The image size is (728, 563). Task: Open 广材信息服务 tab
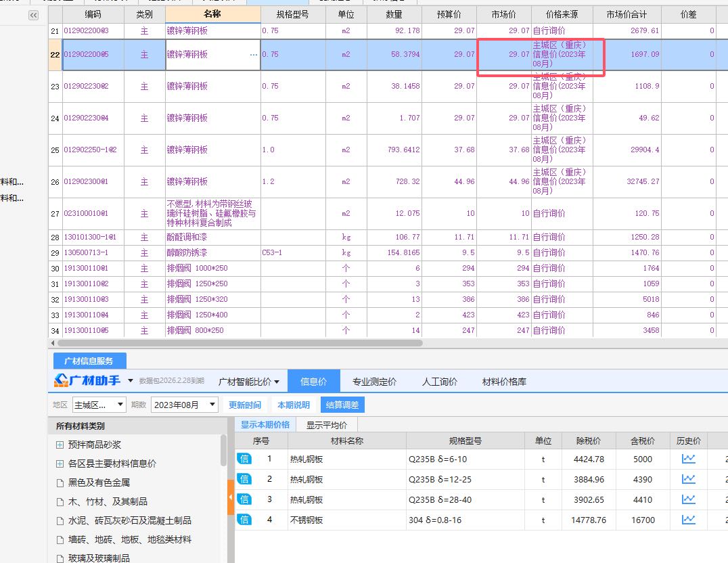point(89,361)
